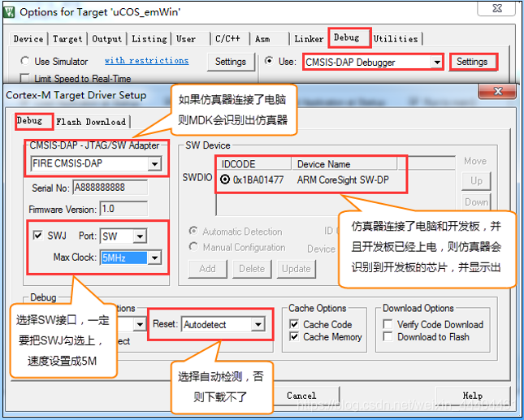
Task: Enable Limit Speed to Real-Time checkbox
Action: 24,79
